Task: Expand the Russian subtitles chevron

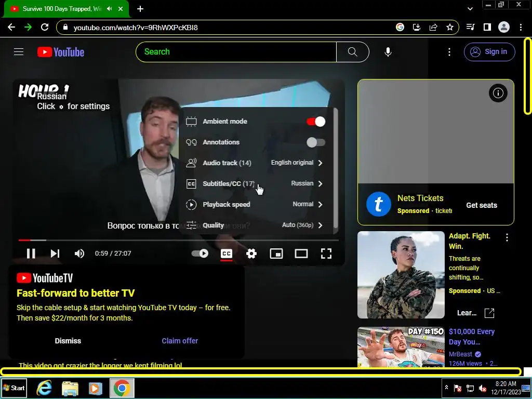Action: [x=320, y=183]
